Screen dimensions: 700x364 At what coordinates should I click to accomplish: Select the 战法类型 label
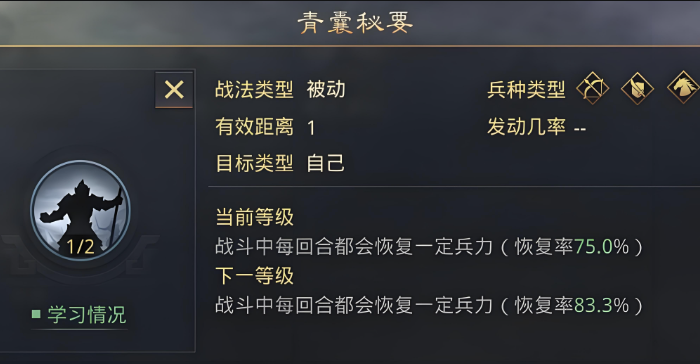(254, 89)
